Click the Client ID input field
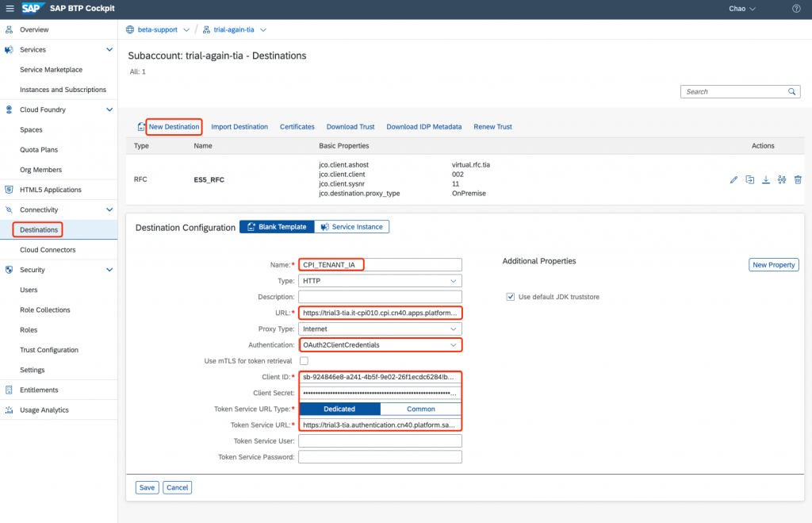812x523 pixels. click(380, 377)
